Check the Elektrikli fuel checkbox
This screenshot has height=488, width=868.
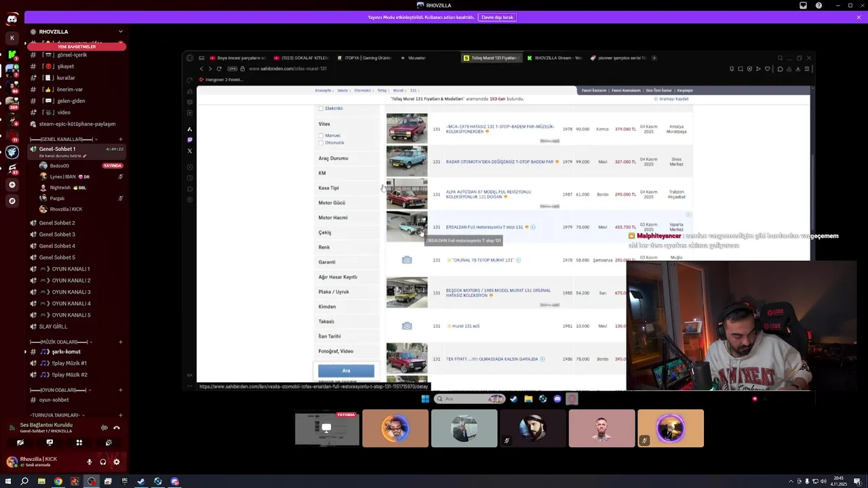(x=321, y=108)
